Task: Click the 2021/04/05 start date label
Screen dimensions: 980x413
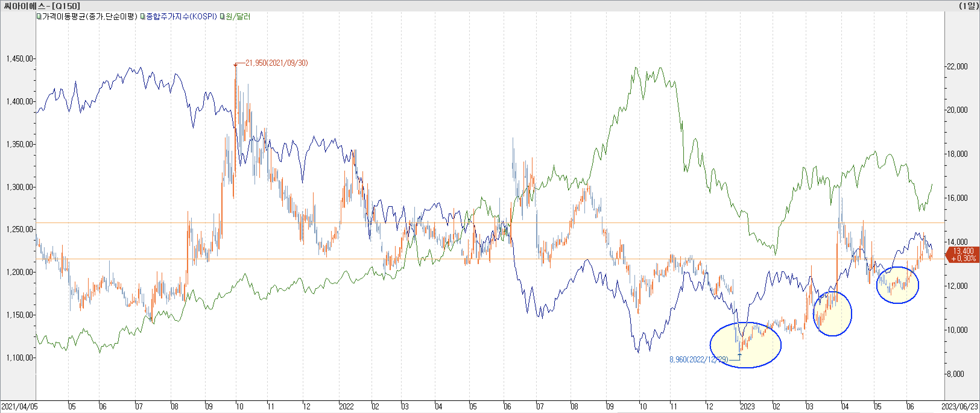Action: [19, 407]
